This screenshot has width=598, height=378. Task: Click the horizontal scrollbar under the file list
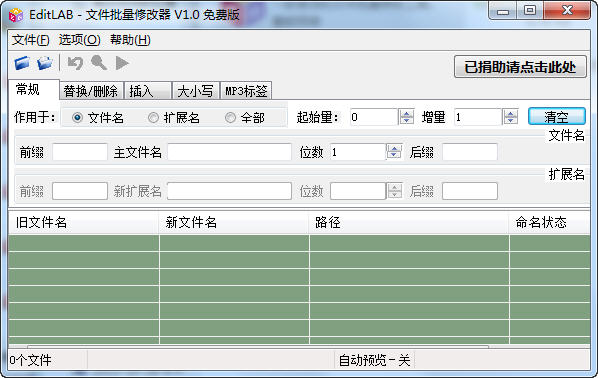click(258, 347)
